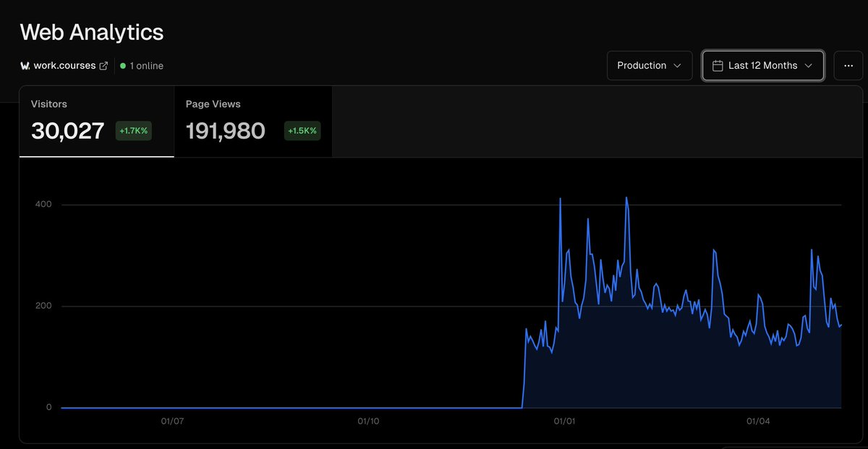Click the 01/10 x-axis date label
Screen dimensions: 868x449
click(368, 421)
